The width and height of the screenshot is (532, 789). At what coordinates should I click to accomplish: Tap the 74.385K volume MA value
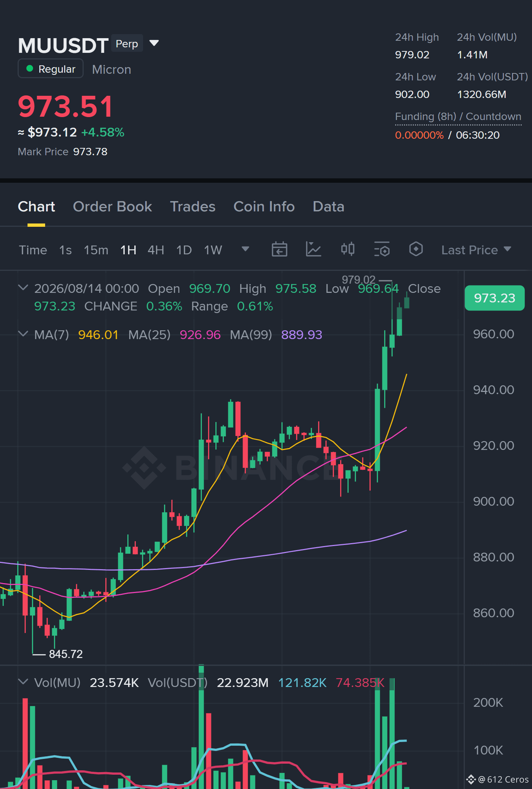coord(360,683)
